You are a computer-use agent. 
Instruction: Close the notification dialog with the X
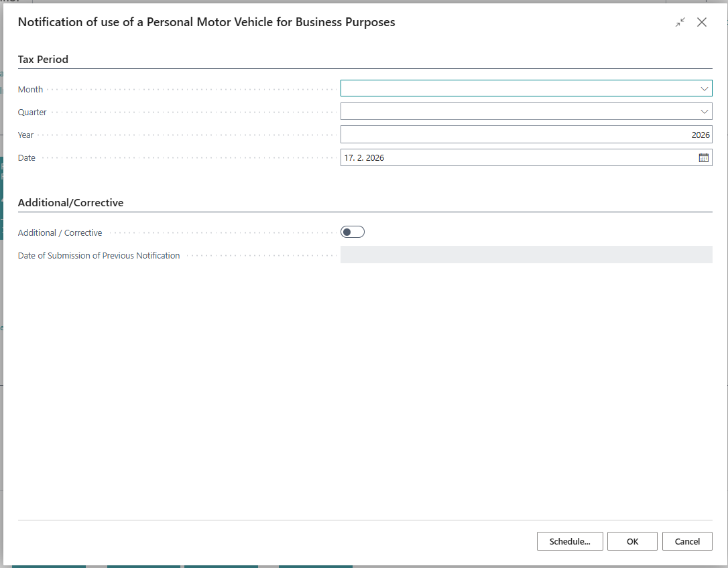702,22
